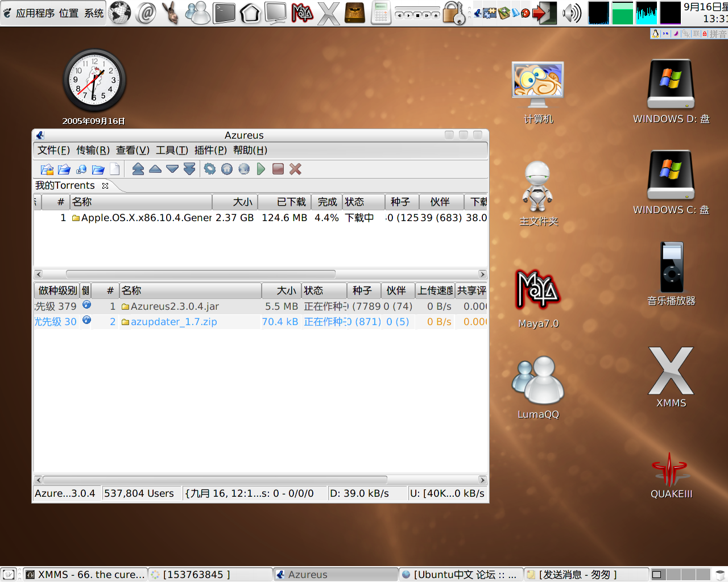728x582 pixels.
Task: Select the Apple.OS.X.x86.10.4 torrent row
Action: (x=261, y=218)
